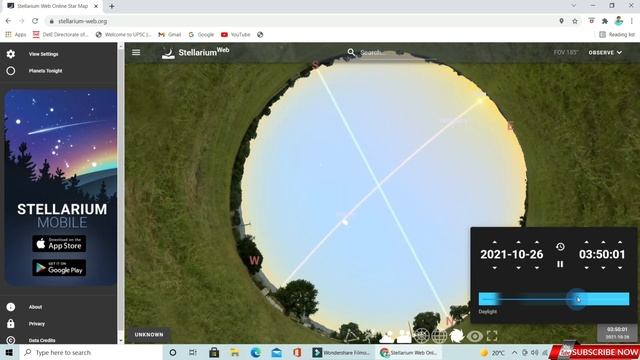
Task: Open Chrome extensions puzzle icon
Action: point(605,21)
